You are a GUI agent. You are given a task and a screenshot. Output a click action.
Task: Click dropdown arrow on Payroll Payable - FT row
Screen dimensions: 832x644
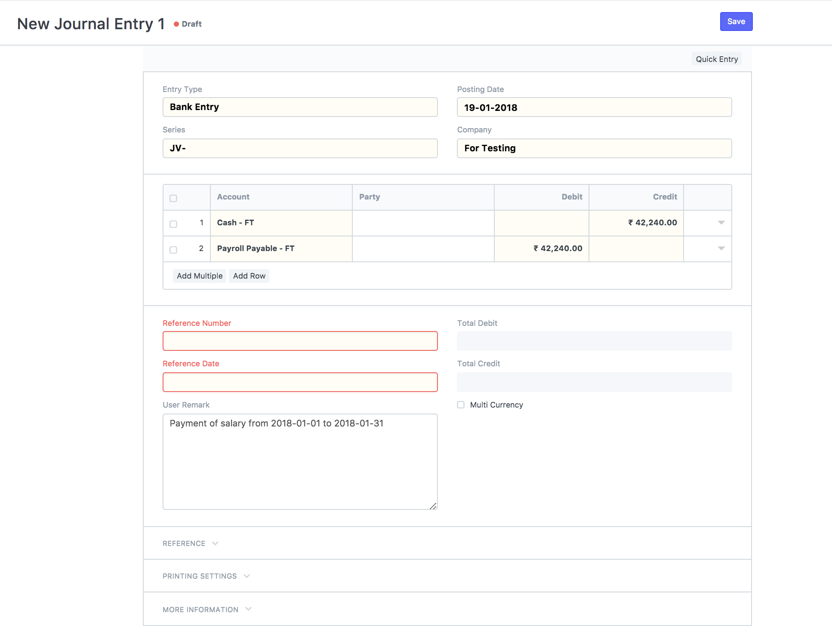pos(721,248)
